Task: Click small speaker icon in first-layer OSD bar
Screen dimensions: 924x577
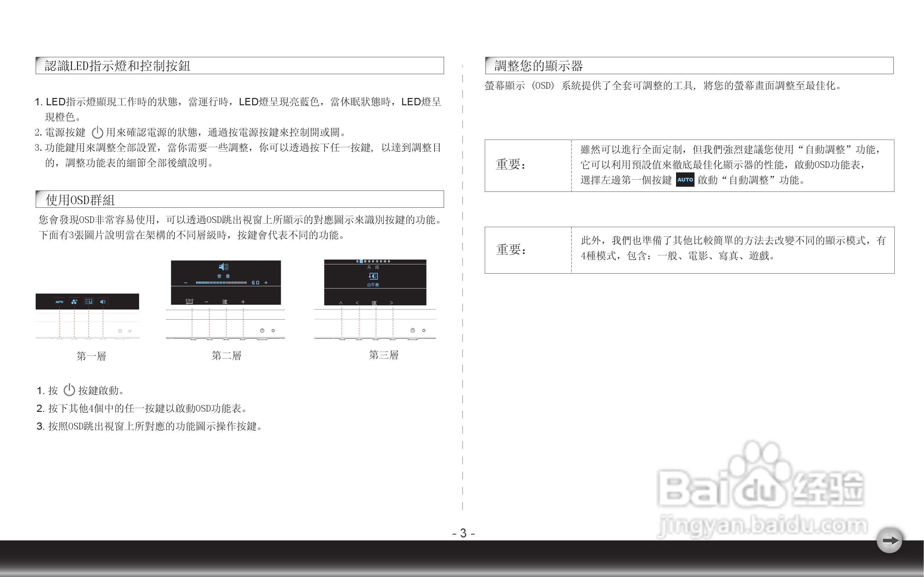Action: 103,302
